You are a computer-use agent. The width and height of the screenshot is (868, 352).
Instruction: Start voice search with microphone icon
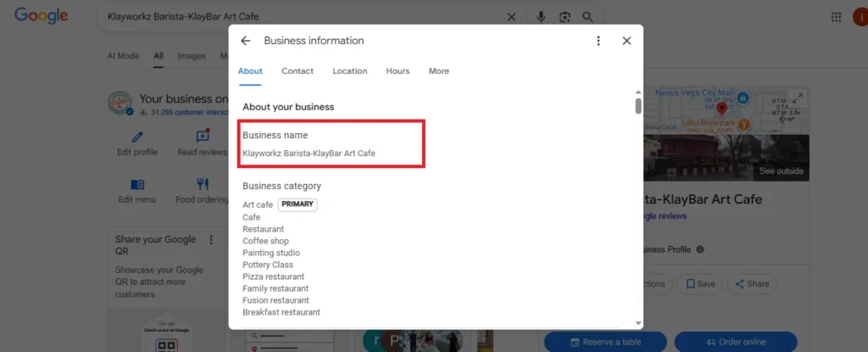[542, 17]
